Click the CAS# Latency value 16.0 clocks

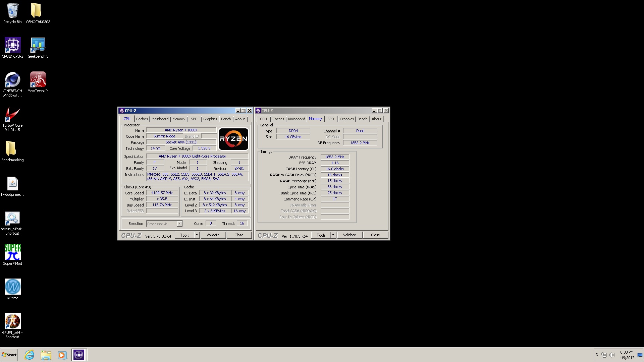click(335, 169)
